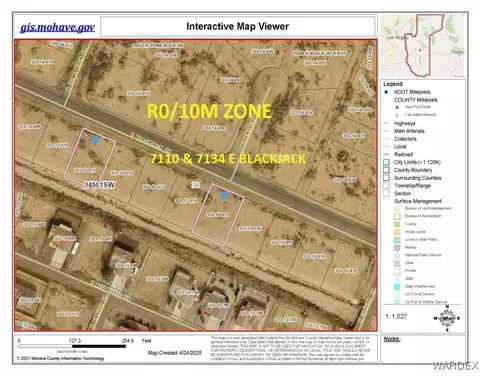Click the Township/Range box symbol
Image resolution: width=480 pixels, height=376 pixels.
(386, 186)
